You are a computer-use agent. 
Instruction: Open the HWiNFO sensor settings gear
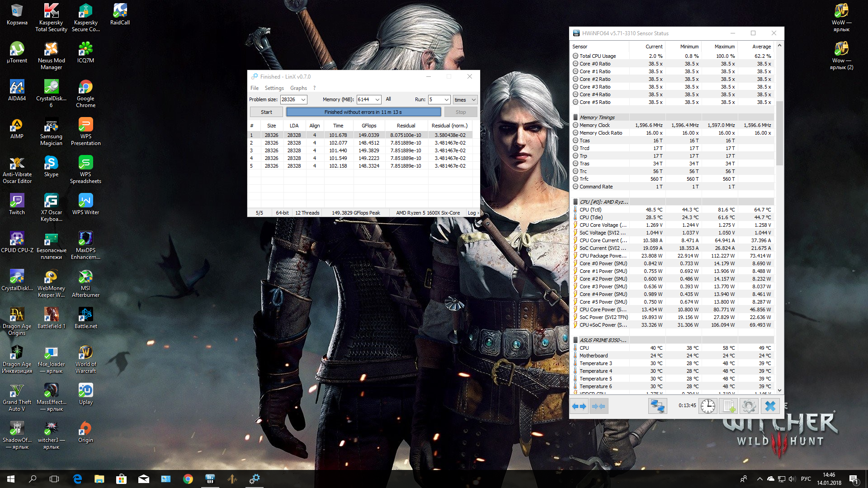[x=749, y=406]
